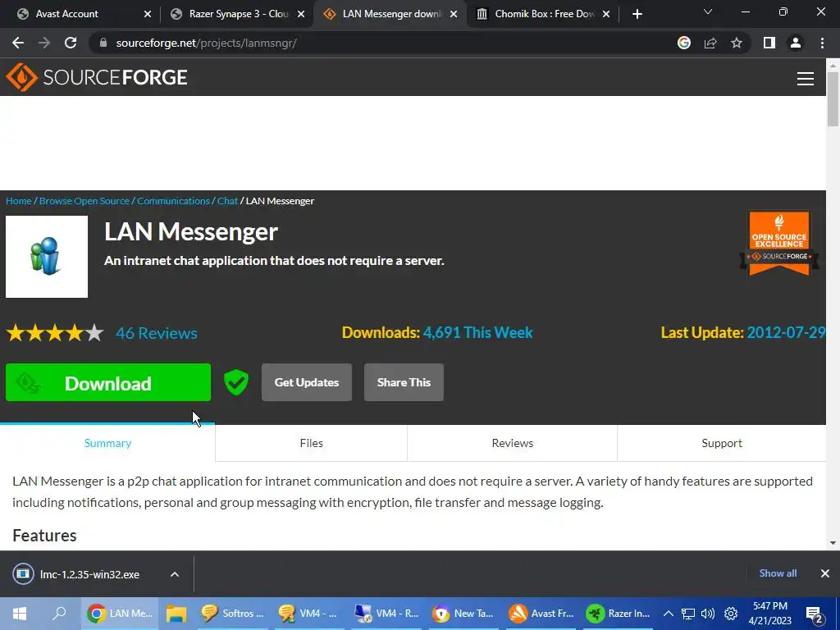Viewport: 840px width, 630px height.
Task: Open File Explorer from taskbar
Action: point(176,614)
